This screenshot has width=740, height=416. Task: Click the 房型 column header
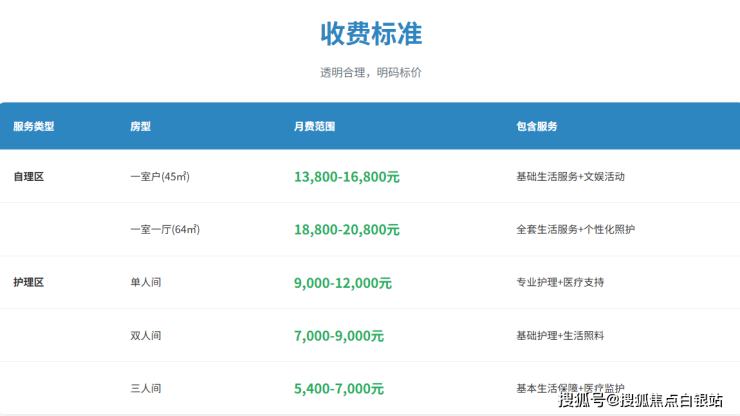click(139, 127)
